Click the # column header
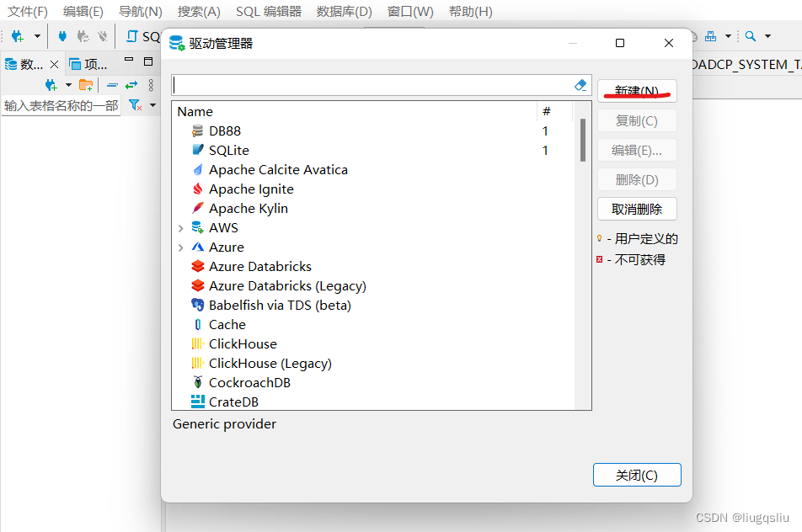The image size is (802, 532). 554,111
